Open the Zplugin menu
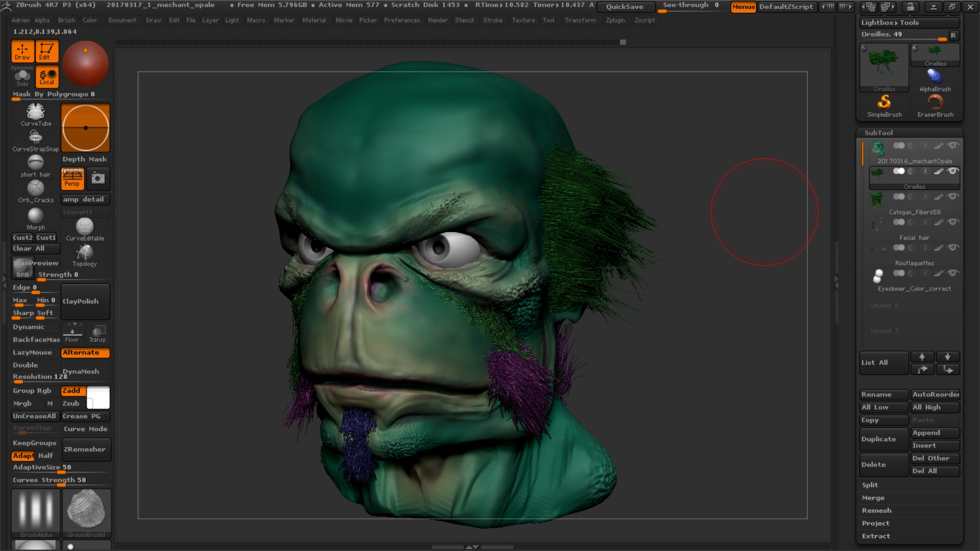This screenshot has height=551, width=980. [615, 20]
